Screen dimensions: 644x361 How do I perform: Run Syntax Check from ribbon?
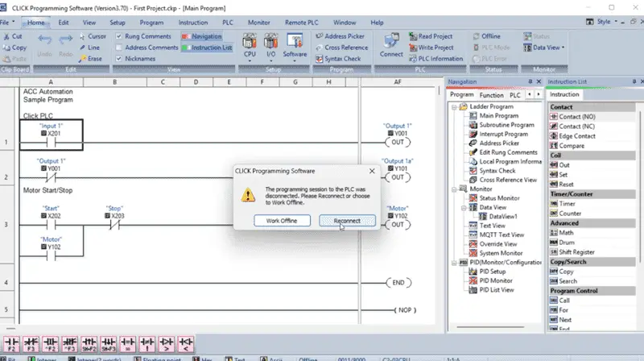pos(338,59)
